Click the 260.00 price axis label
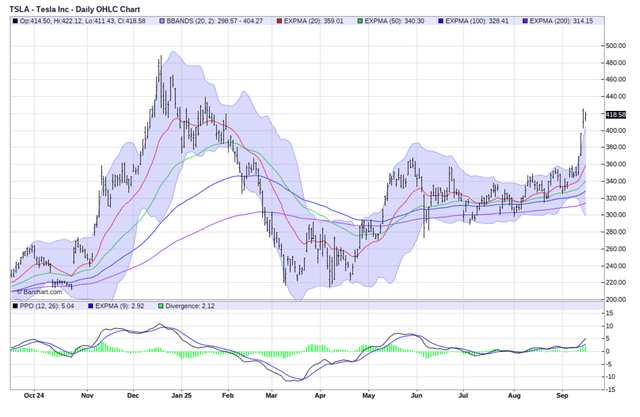 click(616, 249)
